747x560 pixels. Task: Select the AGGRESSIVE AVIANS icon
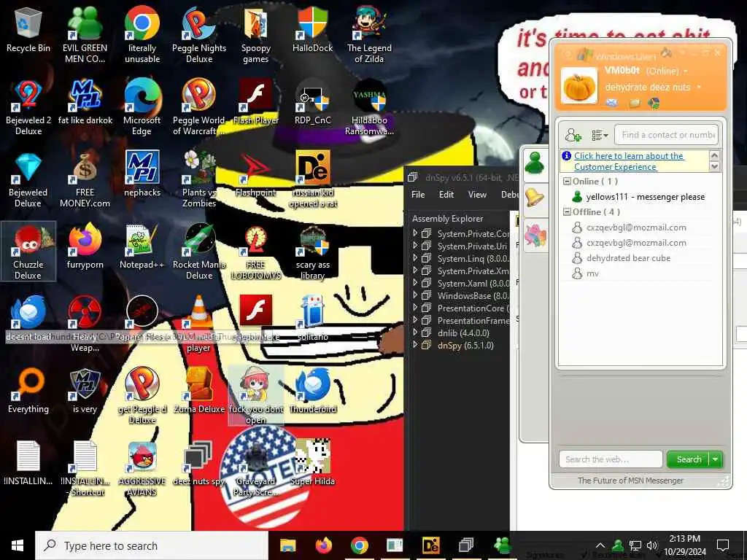point(142,469)
